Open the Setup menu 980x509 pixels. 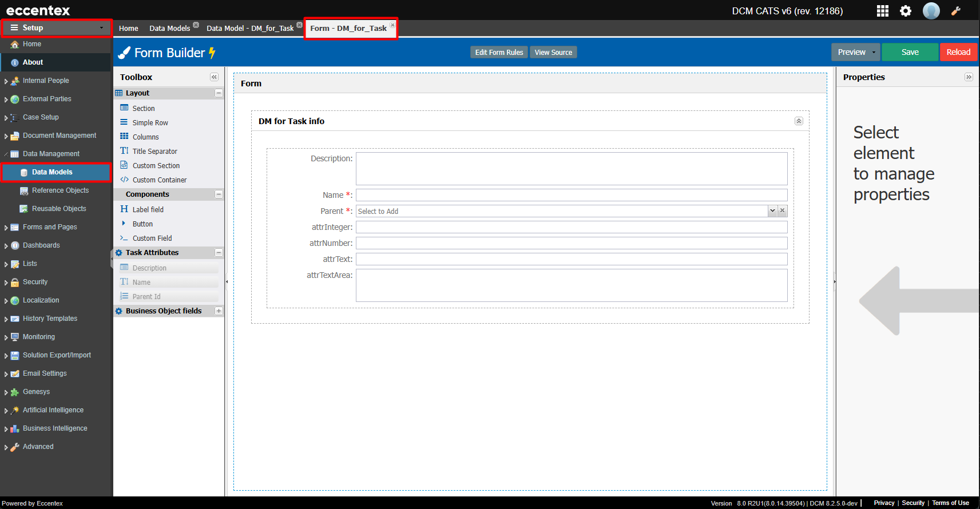point(56,27)
